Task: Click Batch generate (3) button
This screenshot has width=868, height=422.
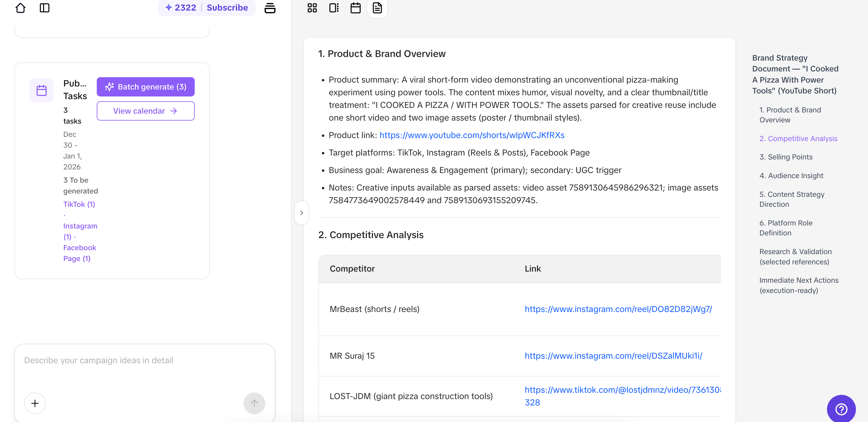Action: [146, 87]
